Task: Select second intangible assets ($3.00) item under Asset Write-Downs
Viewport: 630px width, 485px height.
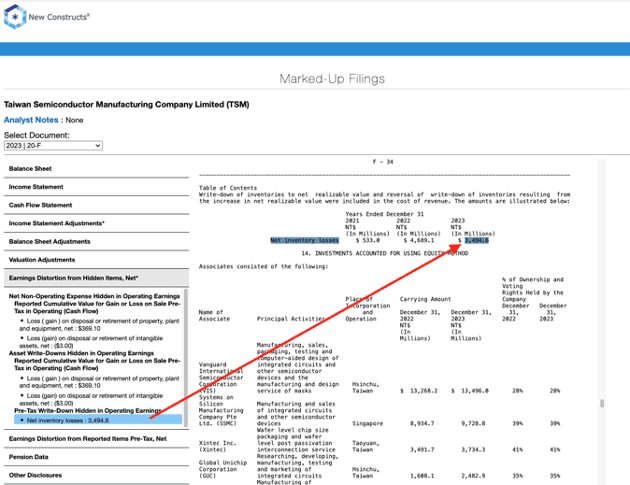Action: point(91,399)
